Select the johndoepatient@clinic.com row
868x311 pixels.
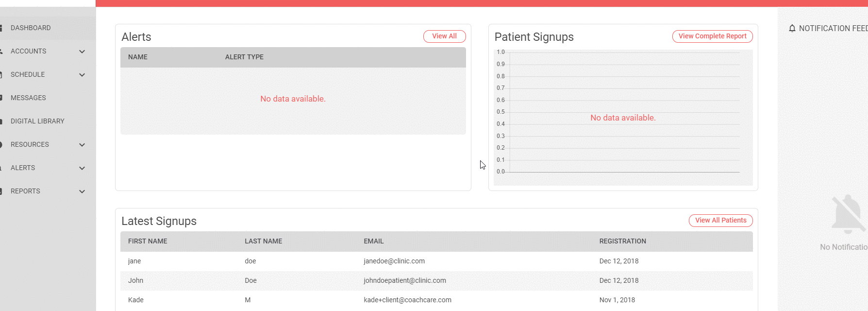[404, 281]
